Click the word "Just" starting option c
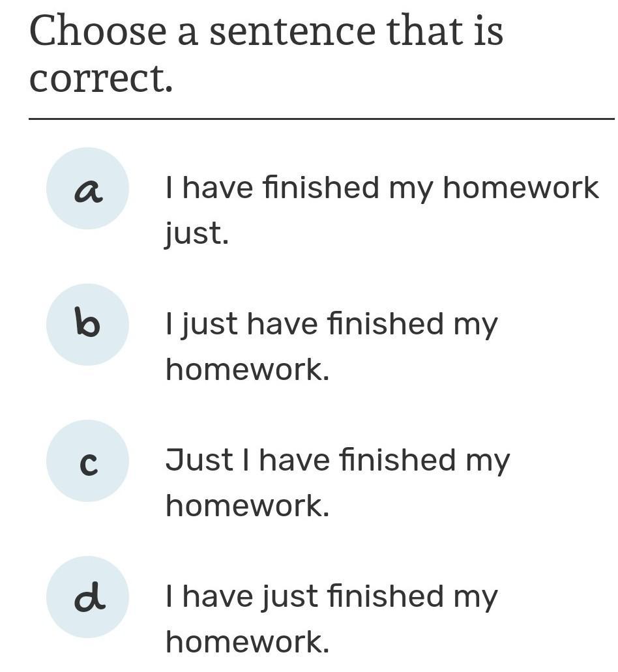Image resolution: width=618 pixels, height=672 pixels. [199, 460]
